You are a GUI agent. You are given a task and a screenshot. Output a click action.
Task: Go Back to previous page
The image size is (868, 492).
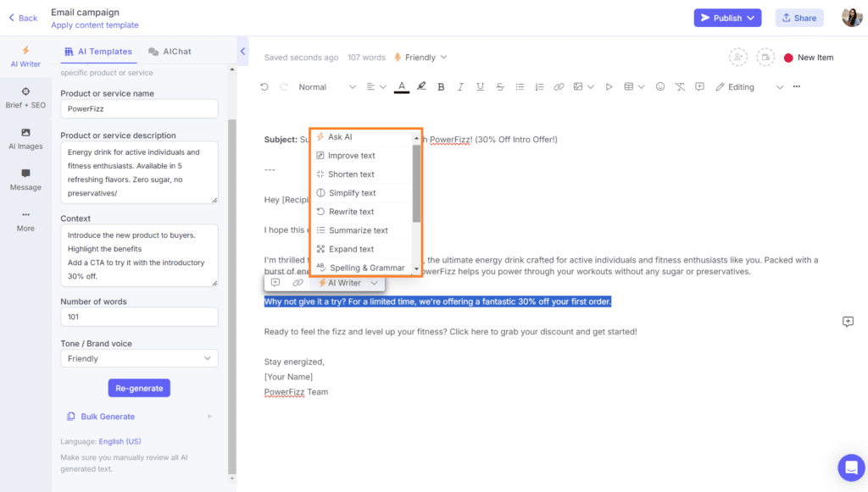pos(23,18)
